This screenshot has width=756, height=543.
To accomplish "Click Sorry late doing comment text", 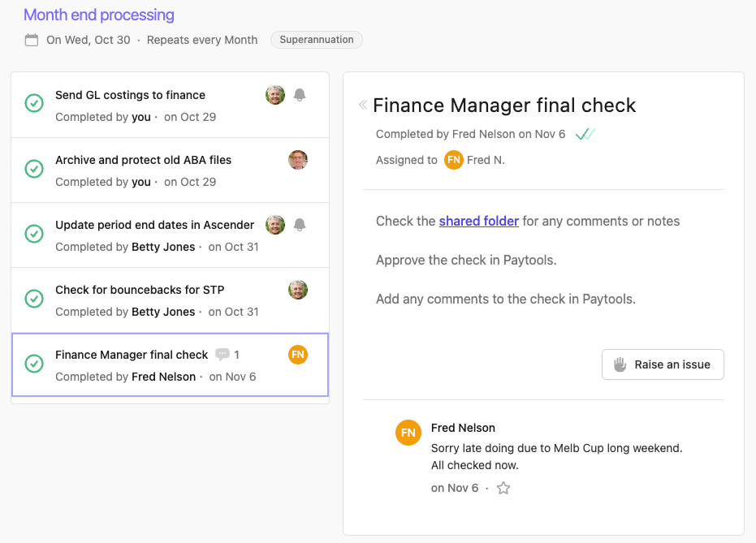I will click(x=557, y=457).
